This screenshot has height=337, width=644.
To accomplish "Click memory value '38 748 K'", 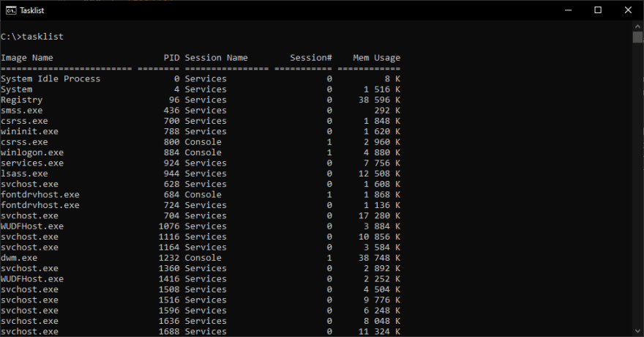I will (379, 258).
